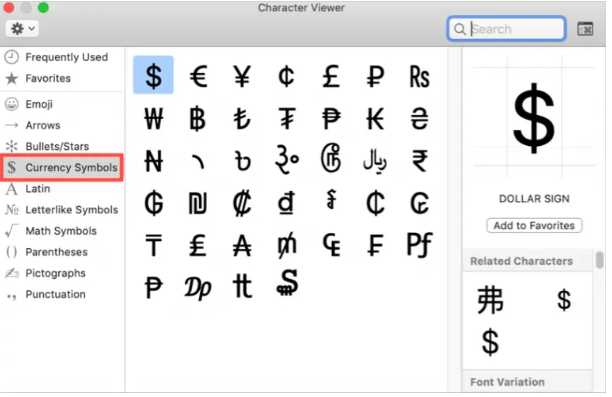Choose the Indian Rupee sign
The width and height of the screenshot is (612, 397).
[420, 161]
